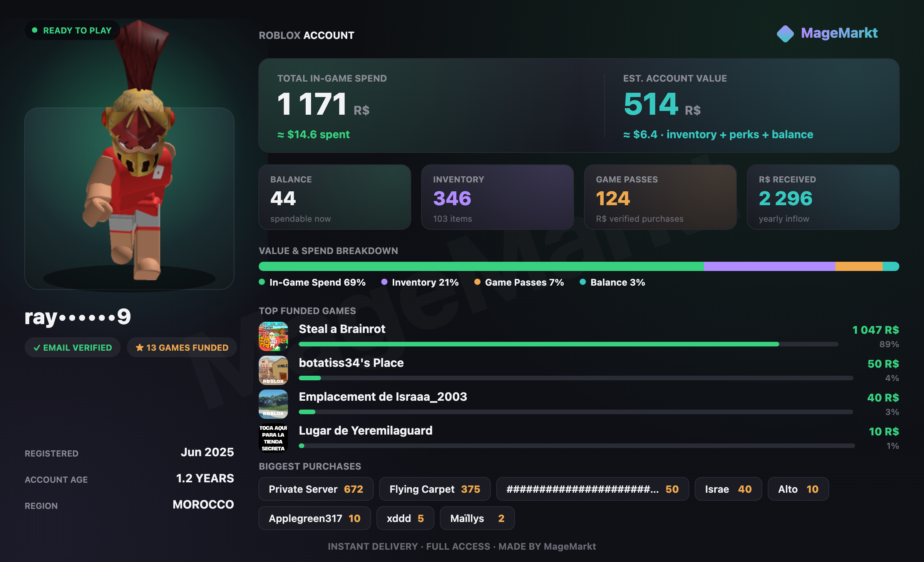
Task: Click the In-Game Spend 69% legend entry
Action: 312,282
